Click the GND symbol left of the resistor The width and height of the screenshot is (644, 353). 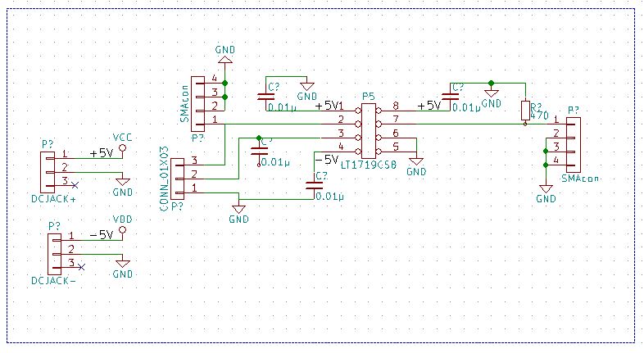tap(492, 93)
